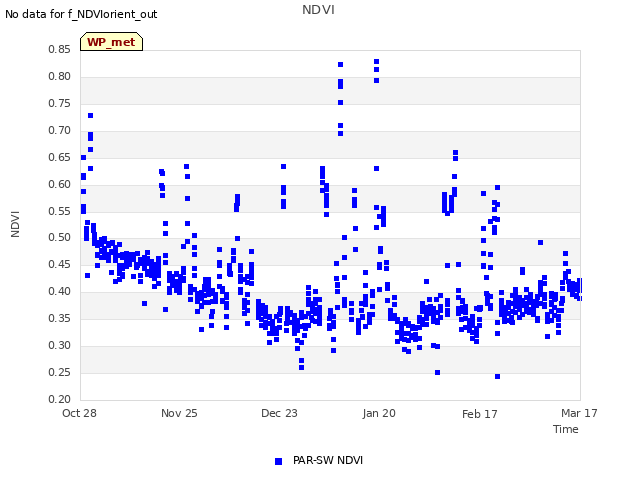Click the 0.25 y-axis tick label
640x480 pixels.
(x=59, y=372)
